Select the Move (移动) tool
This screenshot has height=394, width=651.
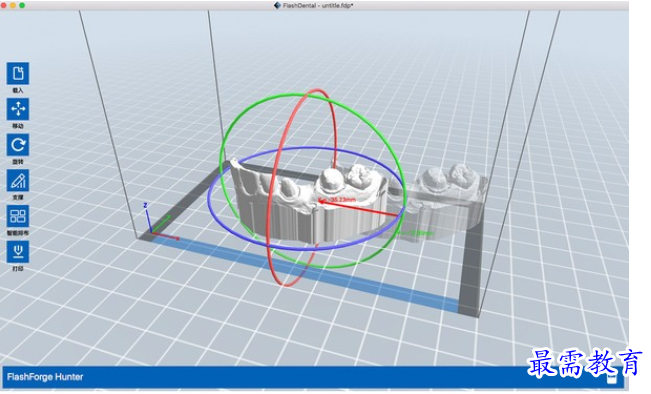[18, 109]
